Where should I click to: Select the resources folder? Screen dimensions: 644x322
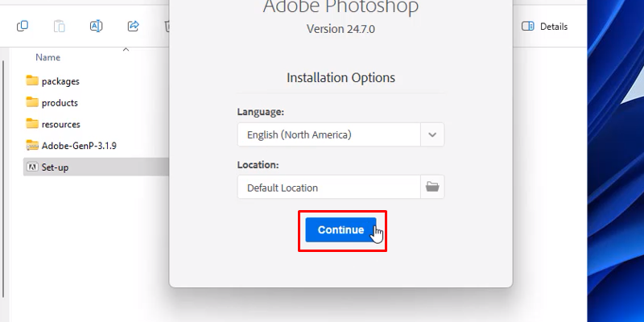point(60,125)
